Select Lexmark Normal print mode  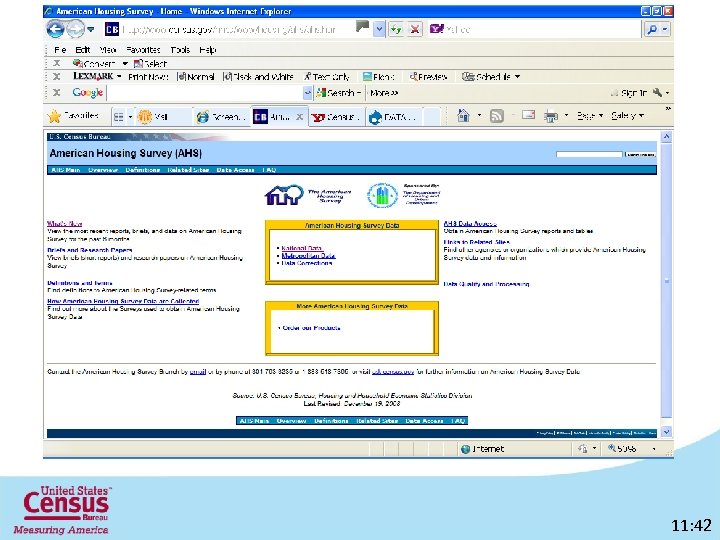196,77
